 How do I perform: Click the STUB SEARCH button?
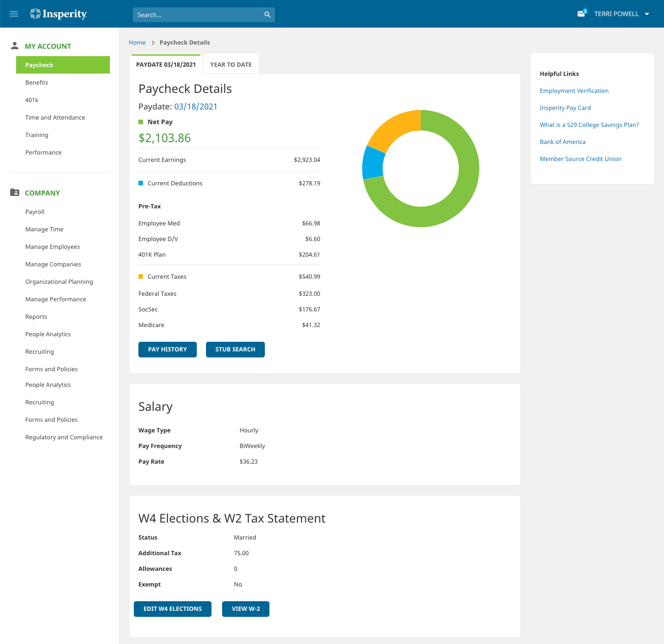(x=235, y=349)
